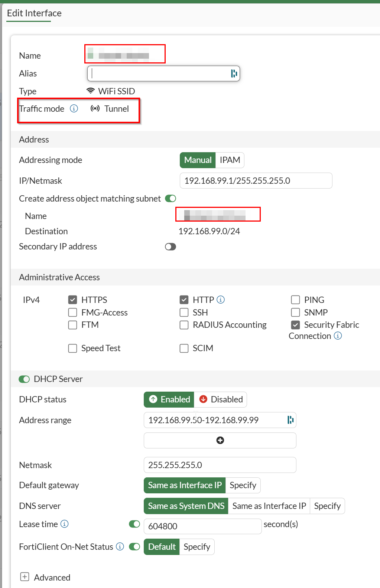Check the FMG-Access box
The width and height of the screenshot is (380, 588).
73,313
